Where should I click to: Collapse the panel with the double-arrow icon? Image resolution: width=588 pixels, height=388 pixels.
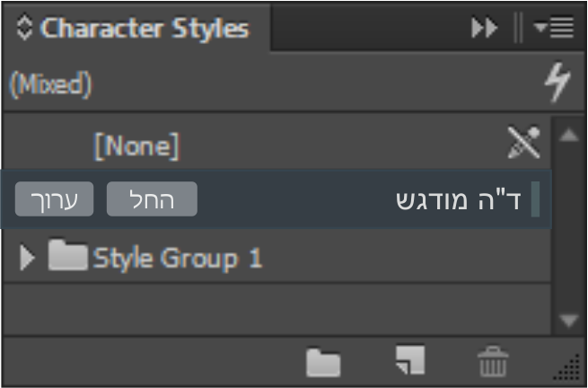[485, 29]
